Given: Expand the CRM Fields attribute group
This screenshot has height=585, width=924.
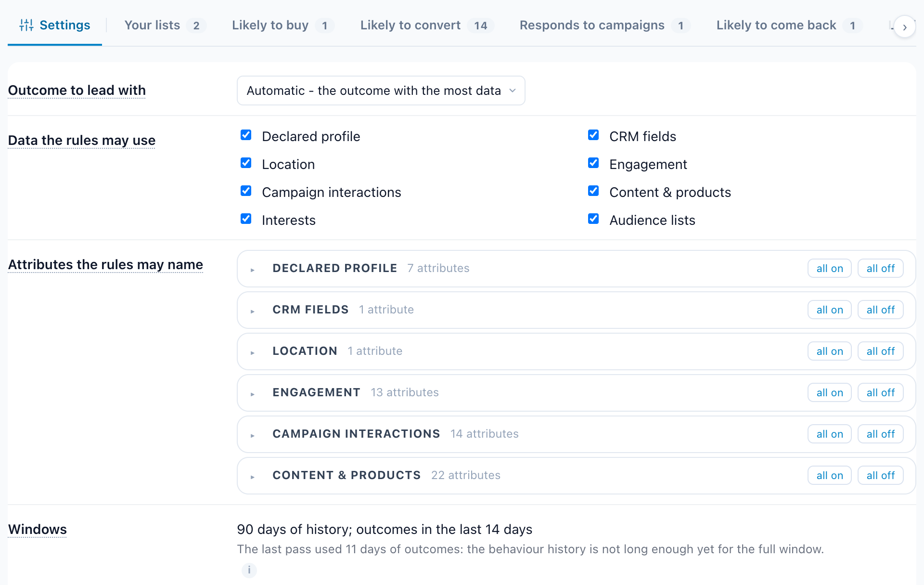Looking at the screenshot, I should 253,312.
